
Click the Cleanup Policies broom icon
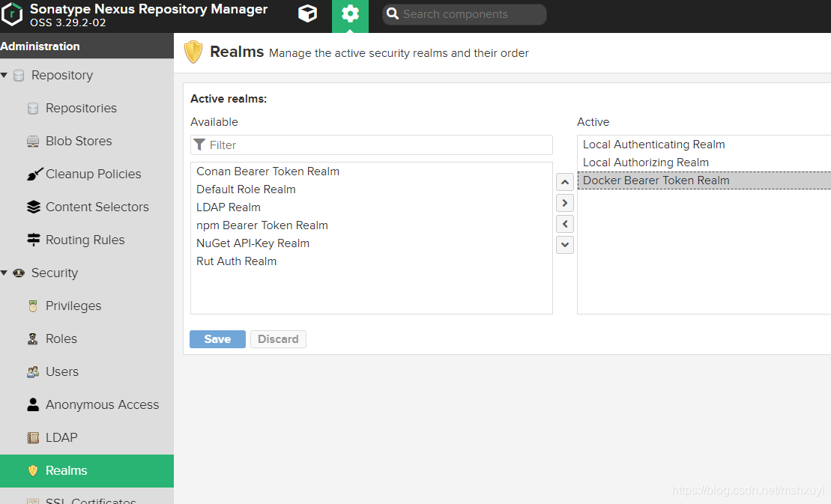coord(34,174)
